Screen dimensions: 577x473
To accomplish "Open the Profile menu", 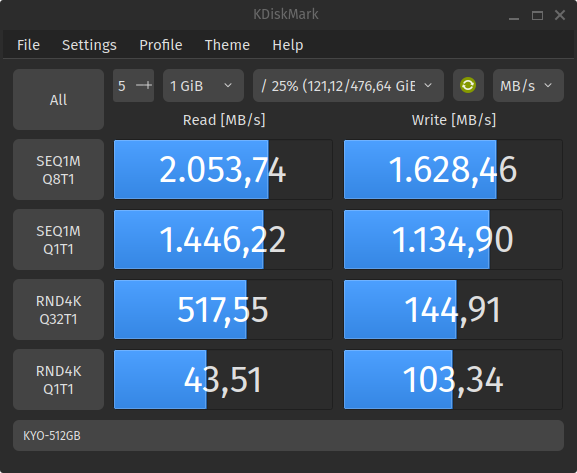I will (161, 45).
